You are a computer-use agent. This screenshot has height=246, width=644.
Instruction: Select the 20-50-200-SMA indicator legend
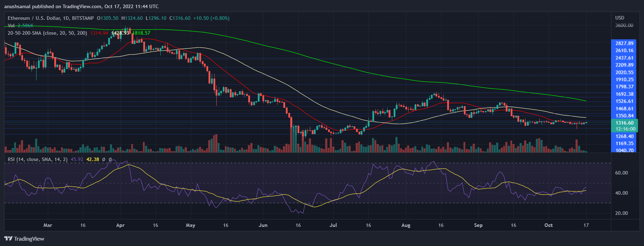pos(47,33)
